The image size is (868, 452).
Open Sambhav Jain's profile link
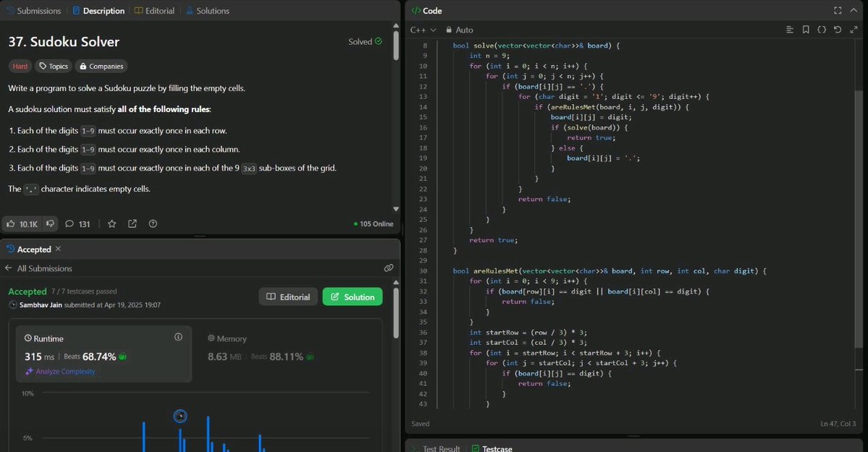[x=41, y=305]
